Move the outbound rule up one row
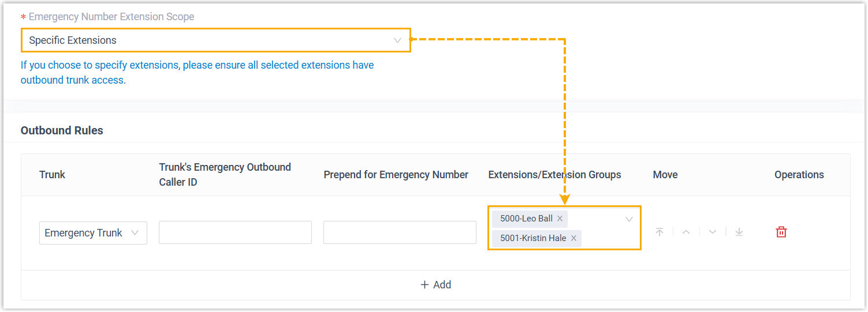This screenshot has height=312, width=868. click(686, 232)
